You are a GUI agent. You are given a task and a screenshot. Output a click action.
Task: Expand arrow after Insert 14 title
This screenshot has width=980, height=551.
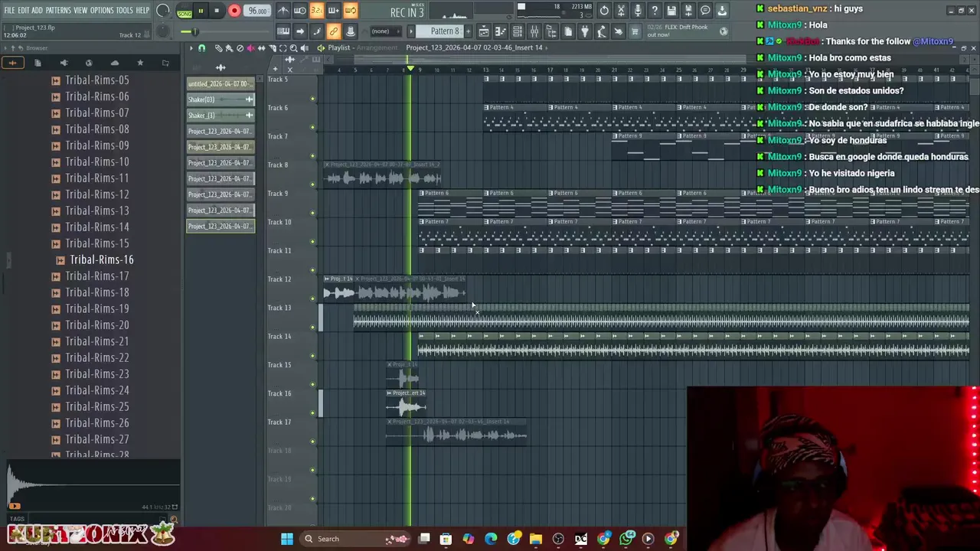(547, 47)
